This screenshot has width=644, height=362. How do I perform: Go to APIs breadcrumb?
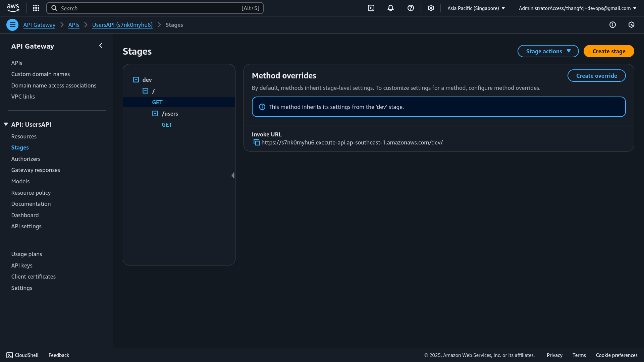[74, 25]
